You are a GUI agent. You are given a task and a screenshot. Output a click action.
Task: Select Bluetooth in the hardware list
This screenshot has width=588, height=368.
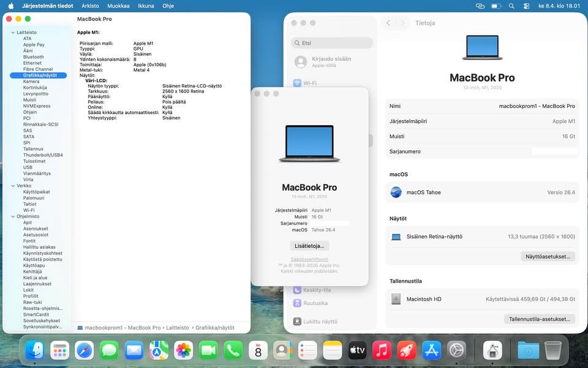(x=34, y=57)
